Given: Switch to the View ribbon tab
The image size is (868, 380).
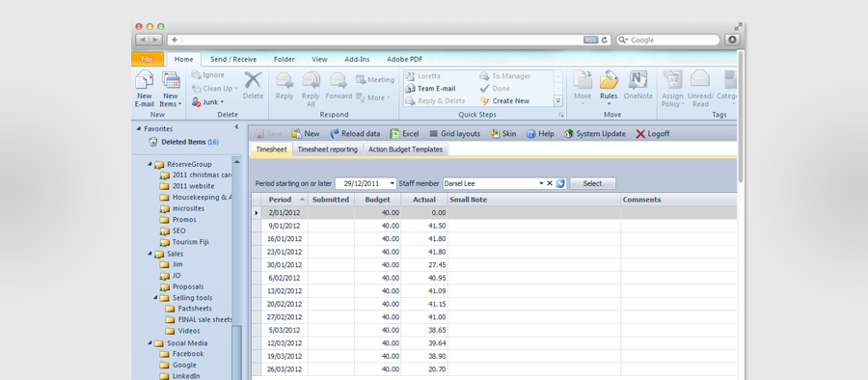Looking at the screenshot, I should coord(319,59).
